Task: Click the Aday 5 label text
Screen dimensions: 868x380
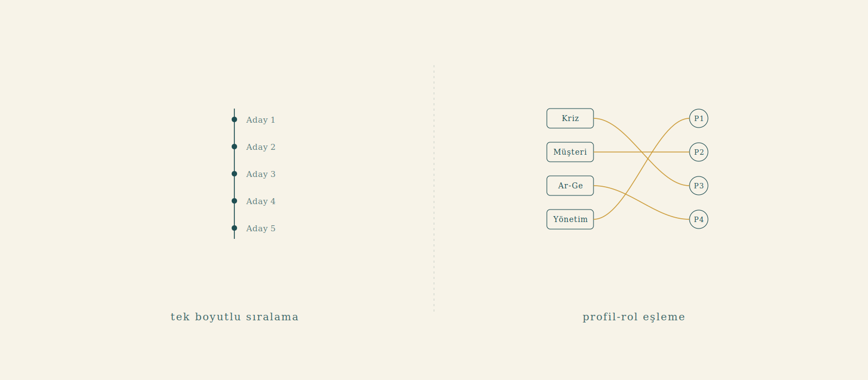Action: pyautogui.click(x=261, y=229)
